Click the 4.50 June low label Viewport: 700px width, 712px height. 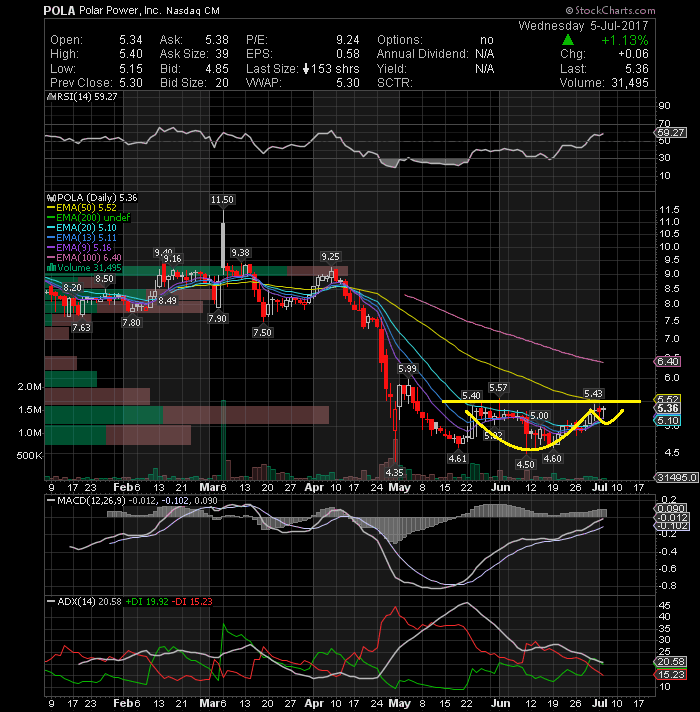(x=525, y=465)
